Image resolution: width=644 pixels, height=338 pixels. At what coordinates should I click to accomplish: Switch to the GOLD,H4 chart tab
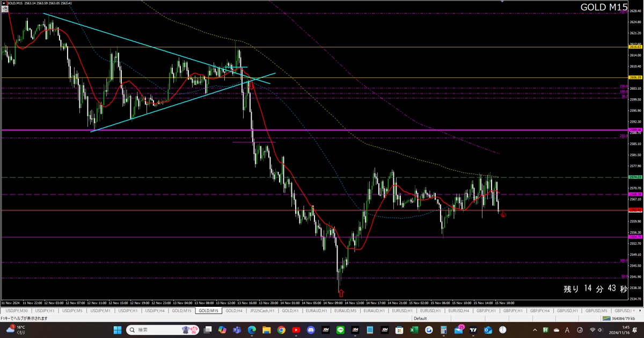(235, 311)
